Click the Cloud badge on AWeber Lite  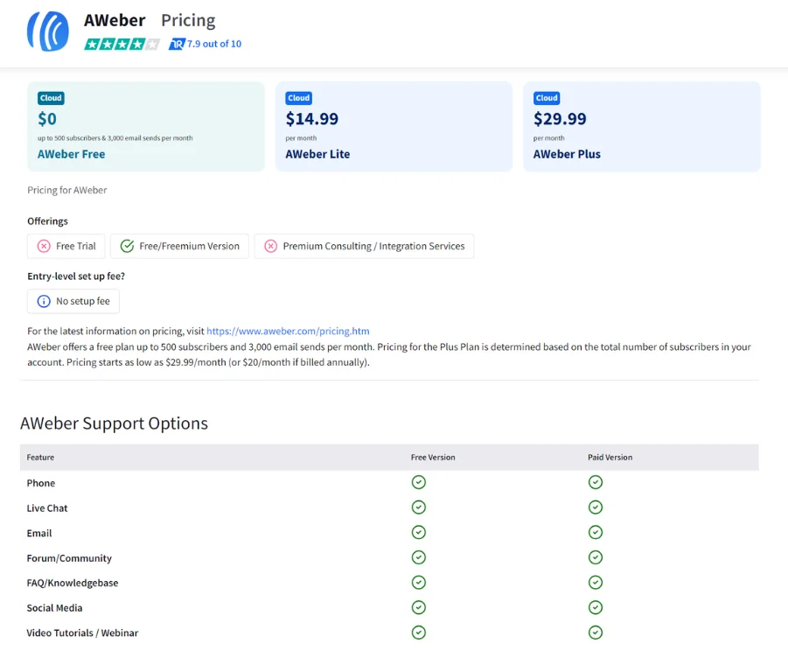coord(298,98)
